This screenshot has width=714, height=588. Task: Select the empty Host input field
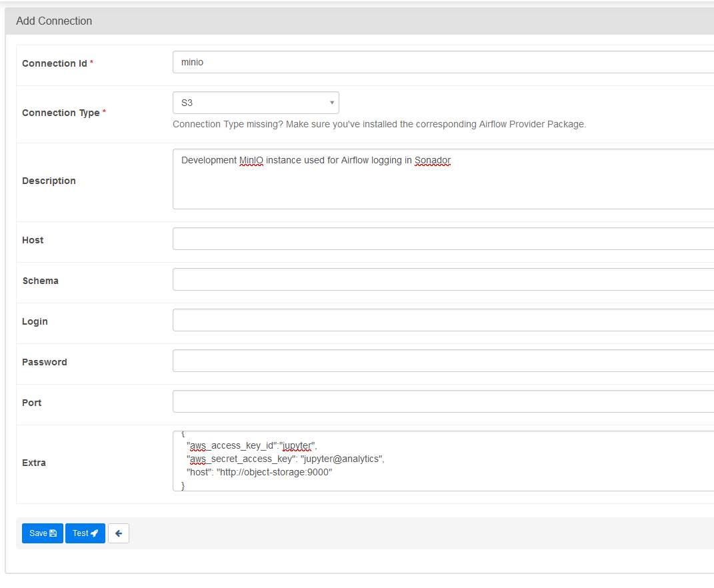point(400,238)
